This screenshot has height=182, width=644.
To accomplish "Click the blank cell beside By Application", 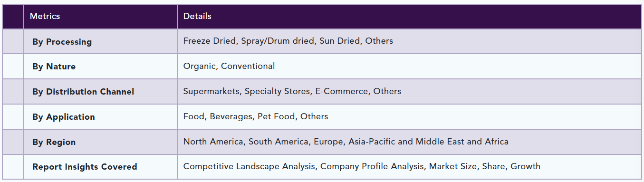I will [x=13, y=116].
